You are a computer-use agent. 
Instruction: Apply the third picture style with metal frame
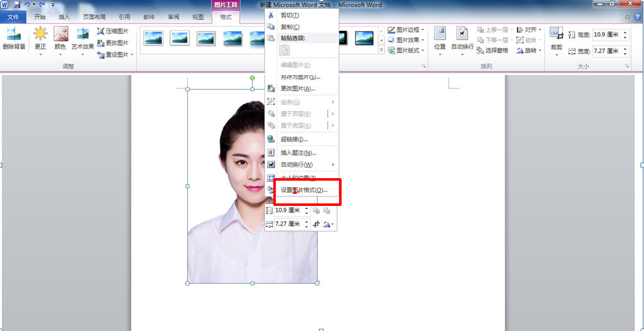coord(206,38)
